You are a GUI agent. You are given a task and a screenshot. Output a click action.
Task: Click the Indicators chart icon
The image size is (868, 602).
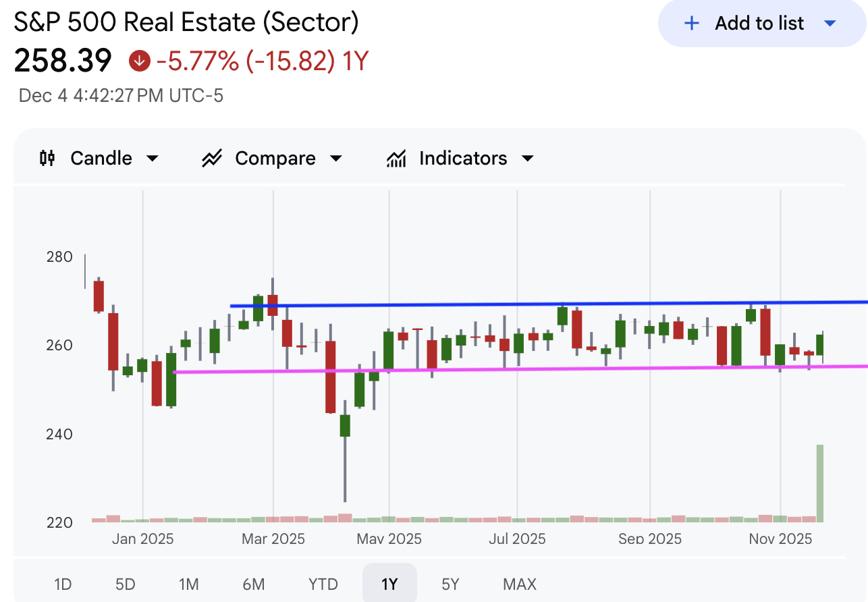point(396,159)
